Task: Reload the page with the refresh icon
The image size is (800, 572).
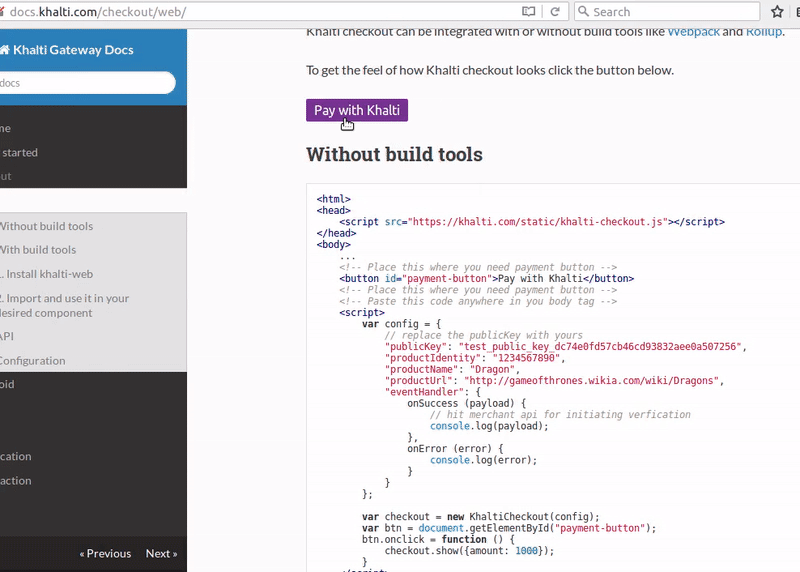Action: [555, 11]
